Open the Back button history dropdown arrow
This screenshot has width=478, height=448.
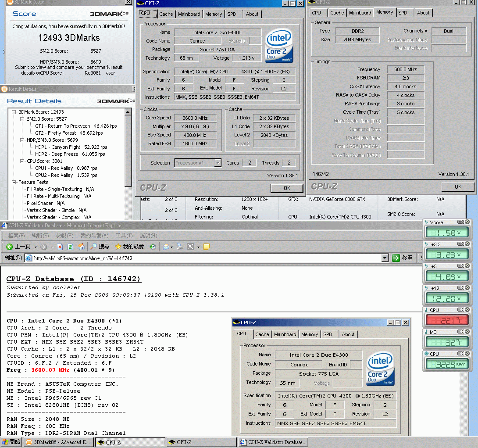[x=36, y=247]
